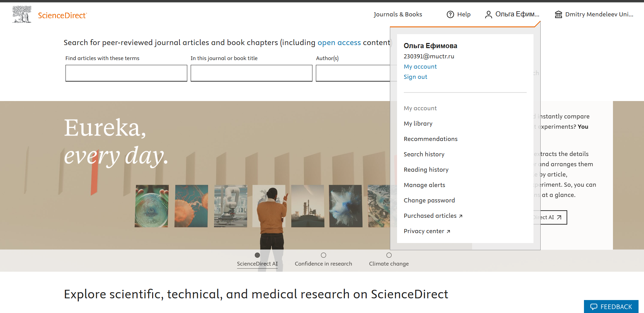
Task: Expand the Dmitry Mendeleev Uni... institution menu
Action: [x=599, y=14]
